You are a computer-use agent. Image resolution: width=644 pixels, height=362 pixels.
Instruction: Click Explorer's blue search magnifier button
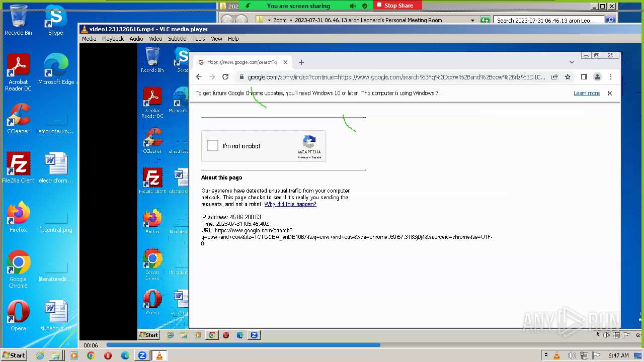tap(610, 20)
